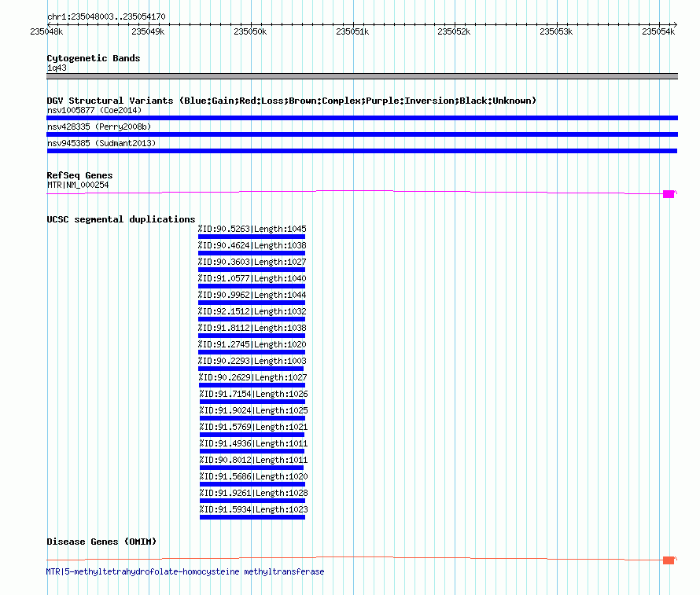Open variant nsv945385 (Sudmant2013) label

tap(101, 143)
